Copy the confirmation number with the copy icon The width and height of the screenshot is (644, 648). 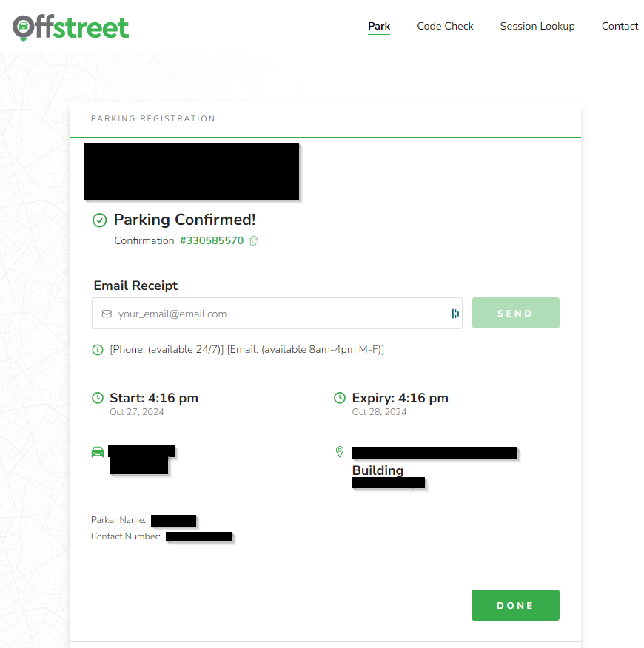pos(255,240)
